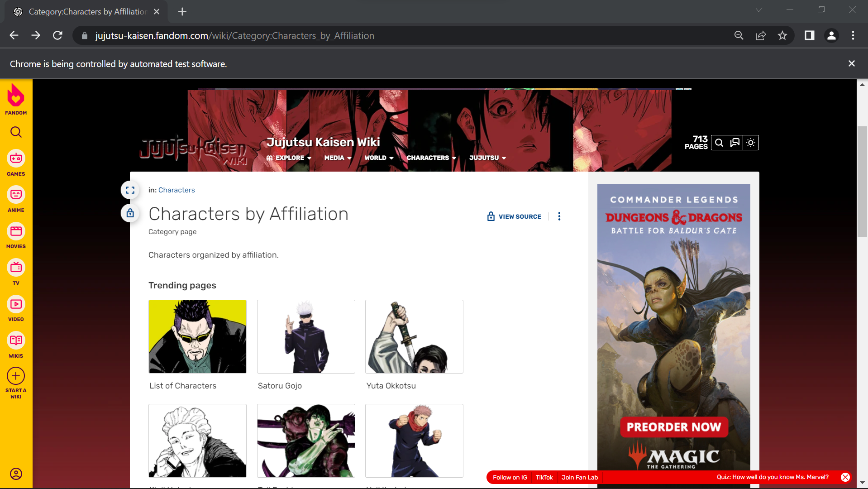Open the Fandom home logo
This screenshot has height=489, width=868.
(16, 99)
